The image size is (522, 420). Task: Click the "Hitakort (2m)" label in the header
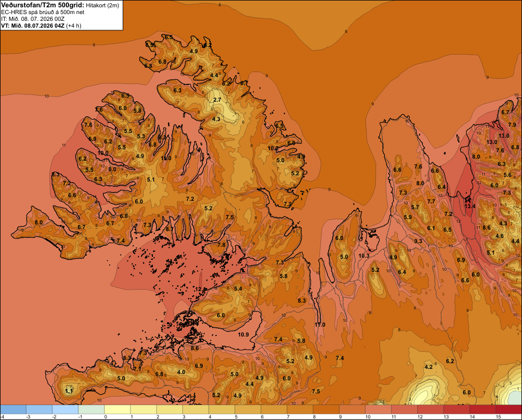pos(102,5)
